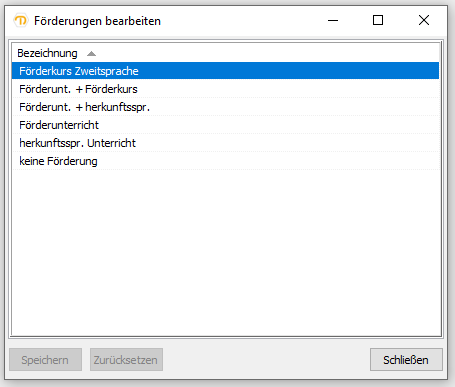Close the dialog with the X icon
Viewport: 455px width, 387px height.
click(424, 21)
